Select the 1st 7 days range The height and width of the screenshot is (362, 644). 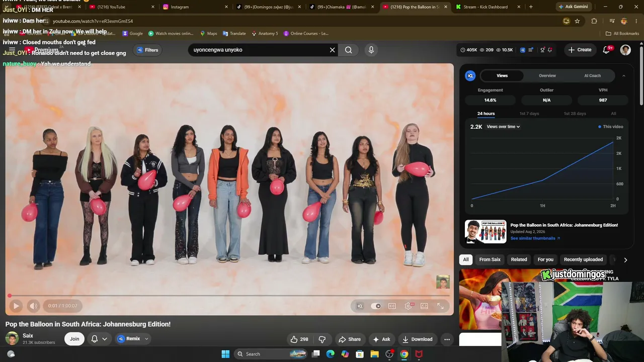tap(529, 114)
